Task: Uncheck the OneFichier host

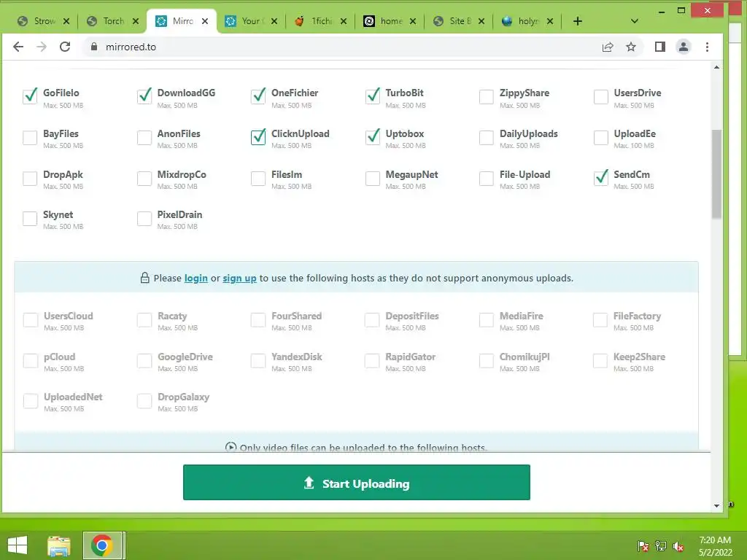Action: [258, 97]
